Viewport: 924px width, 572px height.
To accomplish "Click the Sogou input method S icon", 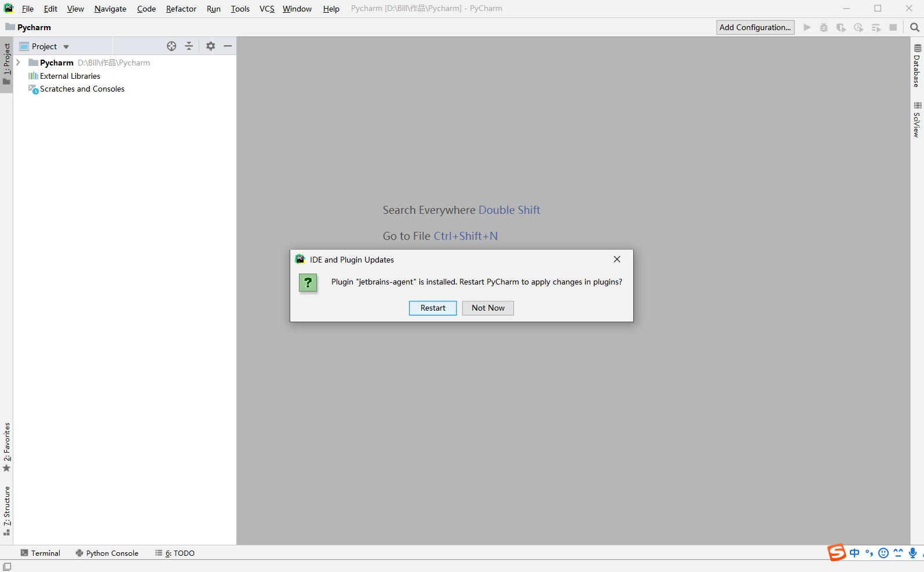I will (837, 553).
